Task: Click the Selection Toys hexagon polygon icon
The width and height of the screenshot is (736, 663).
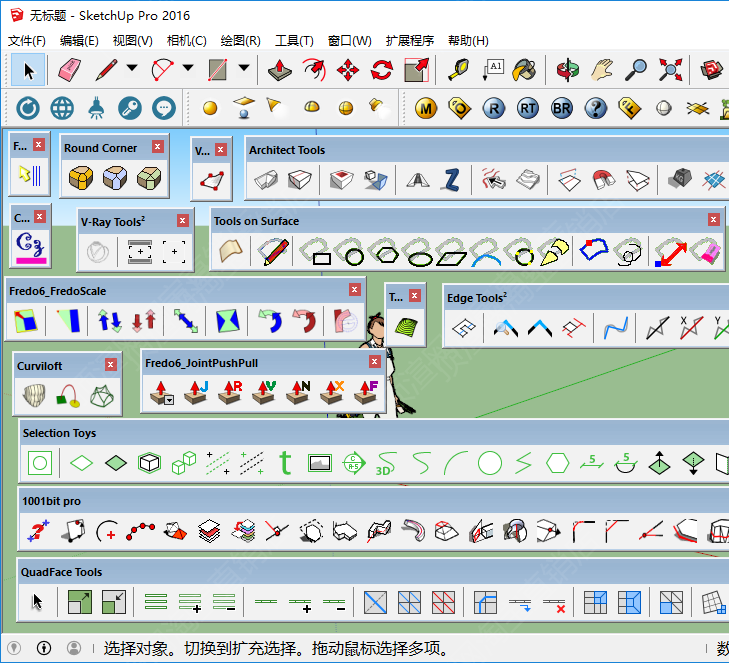Action: tap(557, 463)
